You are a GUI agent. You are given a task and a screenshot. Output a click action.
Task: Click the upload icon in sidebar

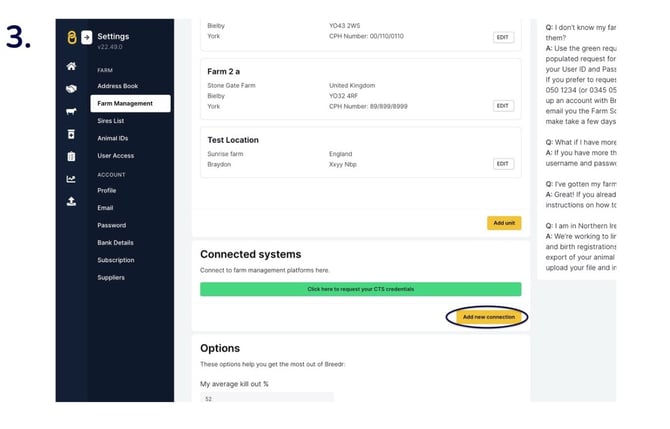coord(71,201)
